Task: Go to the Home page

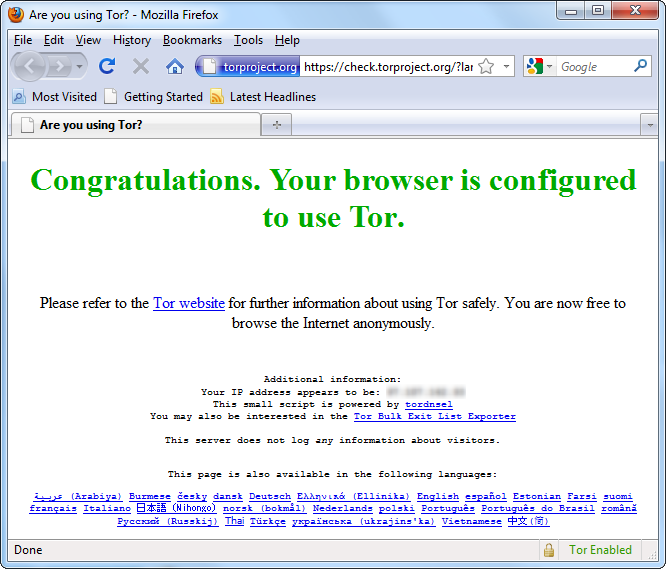Action: 175,66
